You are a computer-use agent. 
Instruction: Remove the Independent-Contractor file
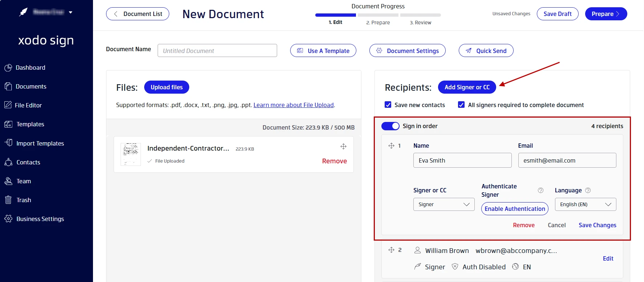[334, 161]
